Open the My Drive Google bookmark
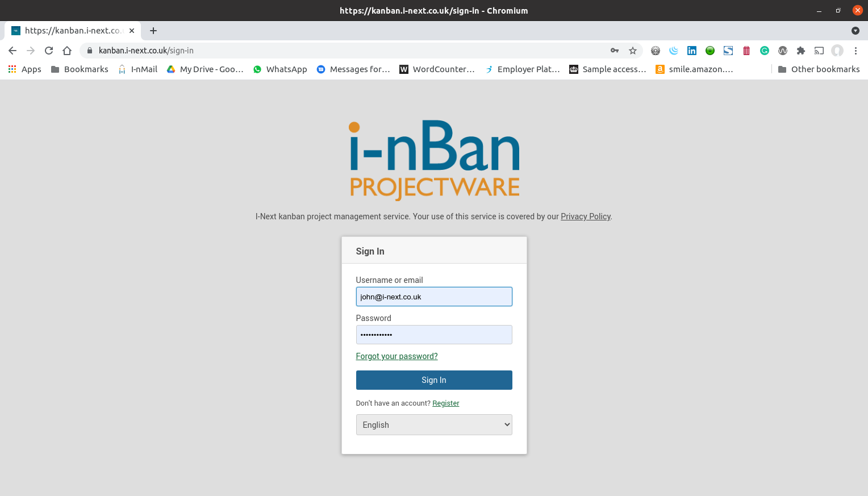The width and height of the screenshot is (868, 496). point(205,69)
